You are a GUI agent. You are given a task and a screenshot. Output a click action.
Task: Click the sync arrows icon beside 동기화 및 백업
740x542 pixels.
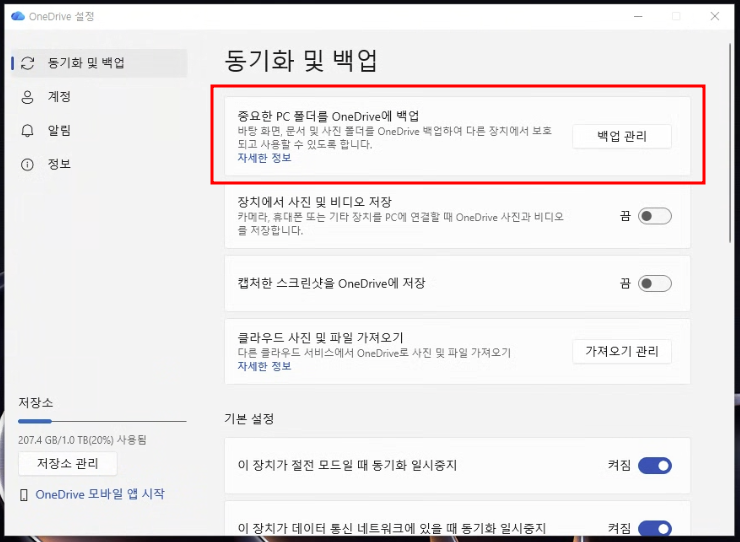(x=28, y=63)
